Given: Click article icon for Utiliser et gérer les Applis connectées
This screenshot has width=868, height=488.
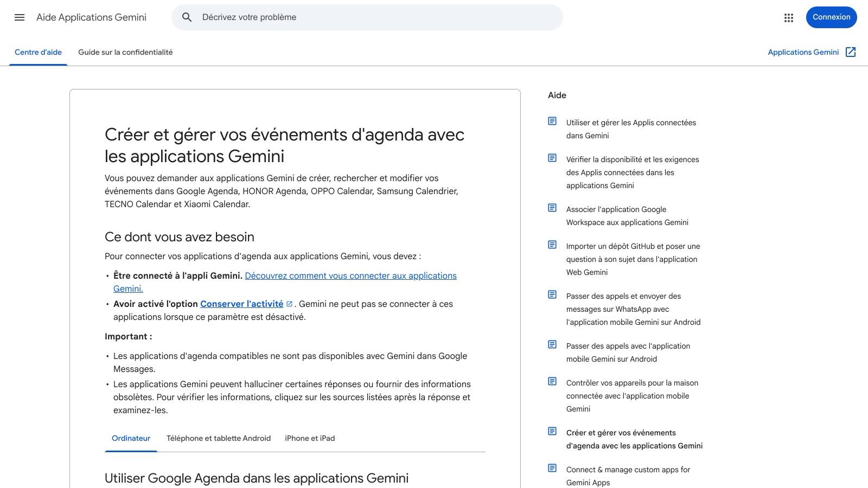Looking at the screenshot, I should (552, 121).
